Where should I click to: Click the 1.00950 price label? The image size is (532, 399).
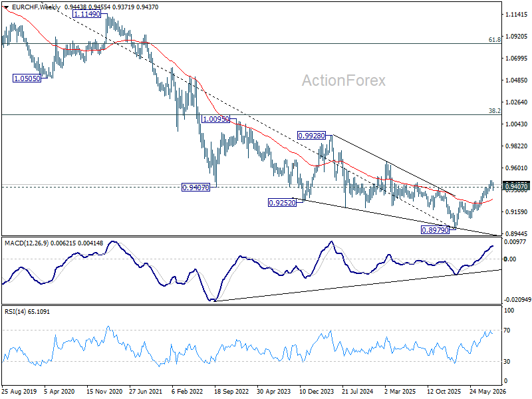[x=215, y=119]
